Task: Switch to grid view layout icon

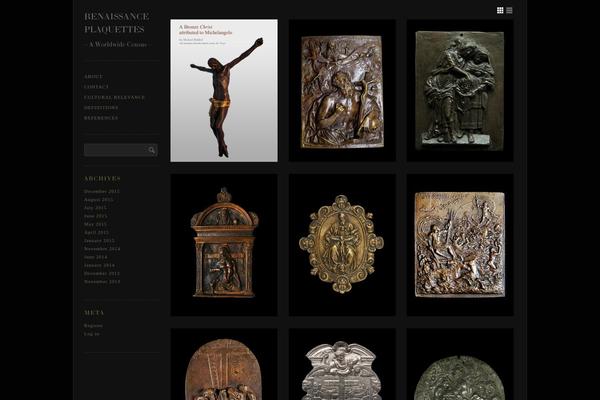Action: (x=500, y=10)
